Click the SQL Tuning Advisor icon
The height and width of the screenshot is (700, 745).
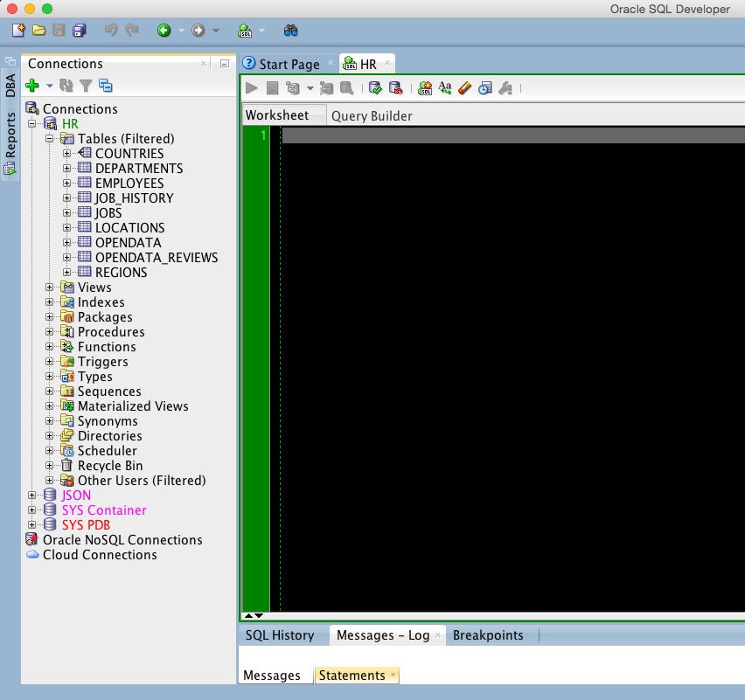click(x=347, y=88)
